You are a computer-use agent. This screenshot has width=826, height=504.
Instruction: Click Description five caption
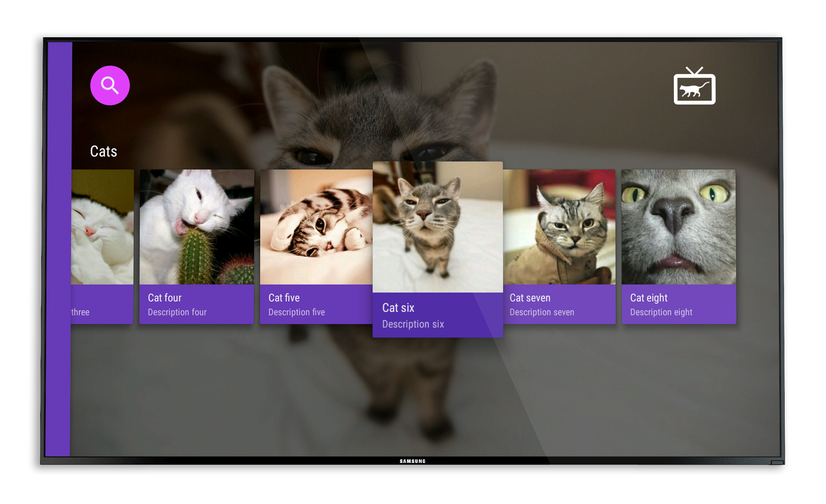point(296,312)
